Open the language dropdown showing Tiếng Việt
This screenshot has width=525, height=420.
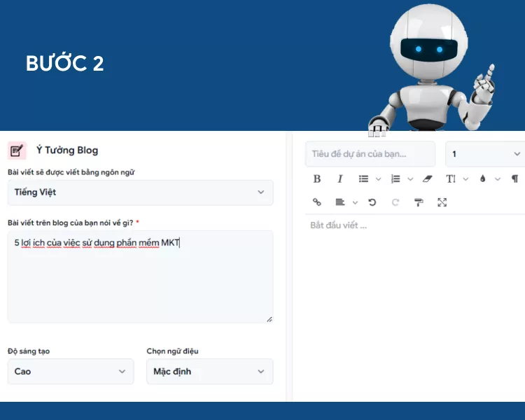[x=140, y=192]
